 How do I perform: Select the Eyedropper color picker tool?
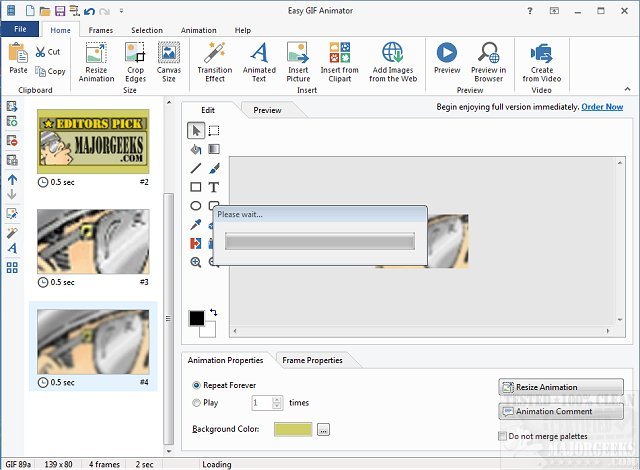point(196,224)
